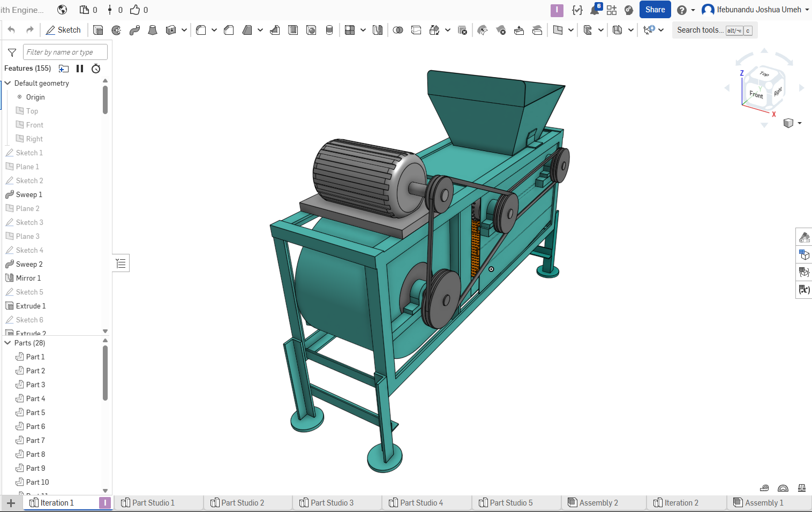Select the Extrude tool in the toolbar
Screen dimensions: 812x512
pyautogui.click(x=98, y=30)
